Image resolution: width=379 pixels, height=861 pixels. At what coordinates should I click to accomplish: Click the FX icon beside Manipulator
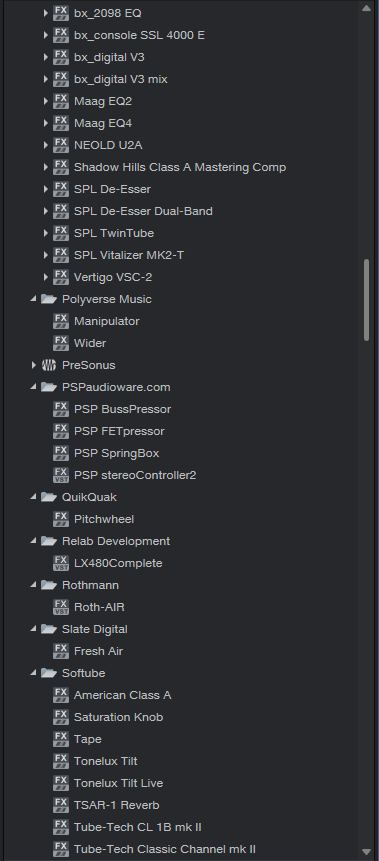click(x=61, y=321)
